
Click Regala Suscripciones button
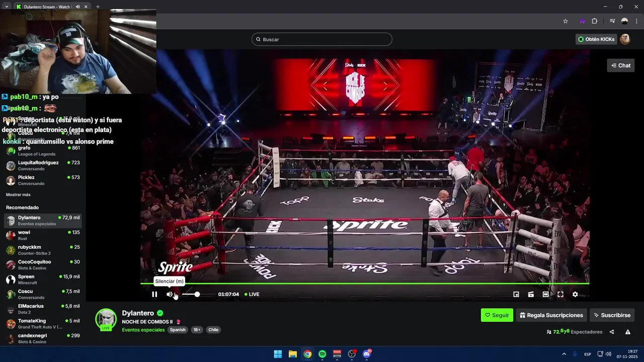pos(551,315)
